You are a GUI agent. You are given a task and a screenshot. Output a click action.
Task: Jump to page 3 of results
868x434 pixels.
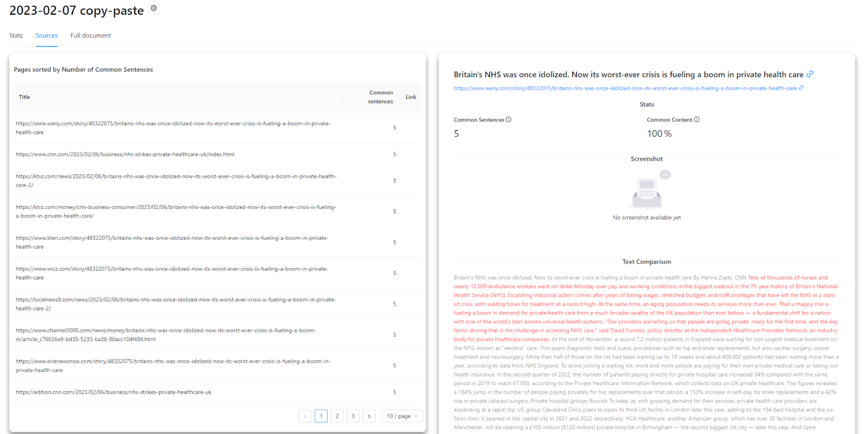coord(353,416)
